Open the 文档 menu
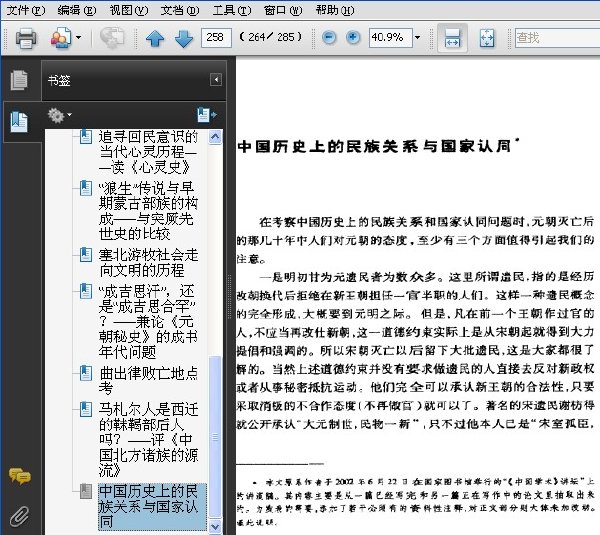 pyautogui.click(x=180, y=10)
